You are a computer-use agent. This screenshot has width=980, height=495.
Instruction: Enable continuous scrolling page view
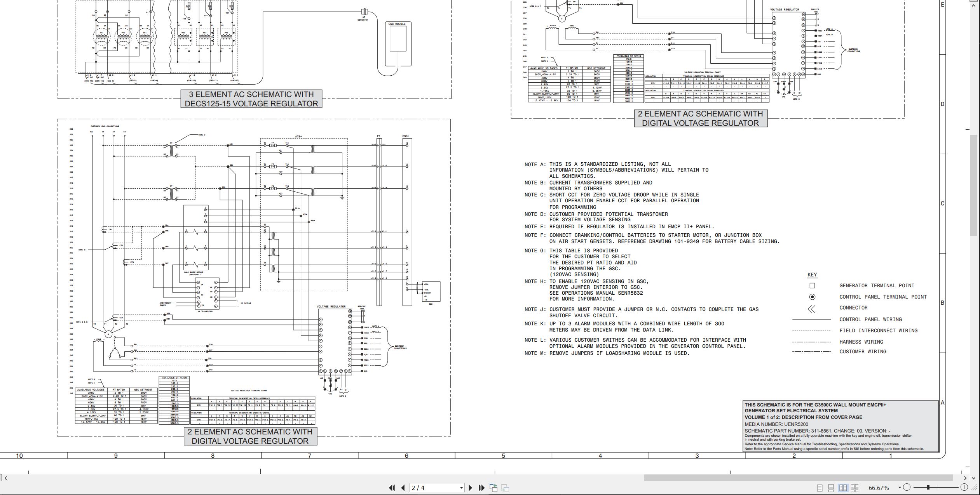(x=831, y=488)
